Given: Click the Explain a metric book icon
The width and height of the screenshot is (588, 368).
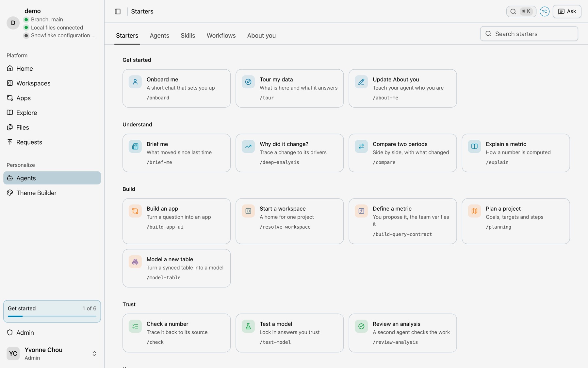Looking at the screenshot, I should tap(474, 147).
